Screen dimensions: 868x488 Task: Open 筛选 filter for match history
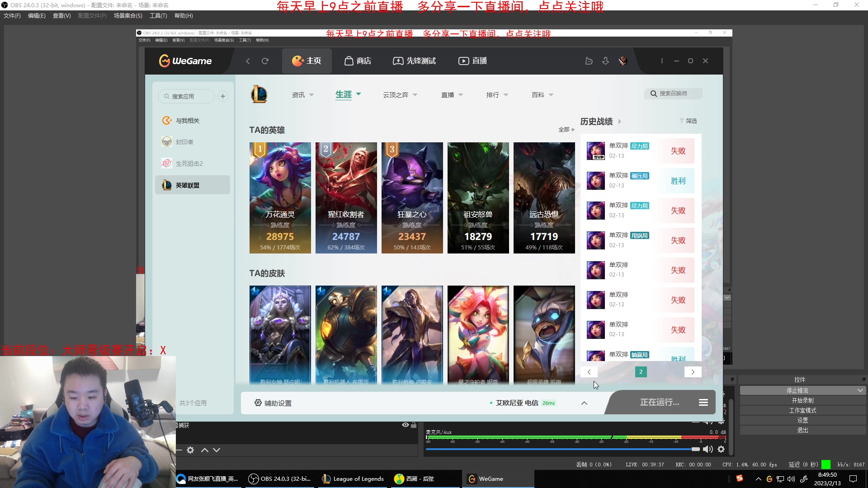[688, 121]
